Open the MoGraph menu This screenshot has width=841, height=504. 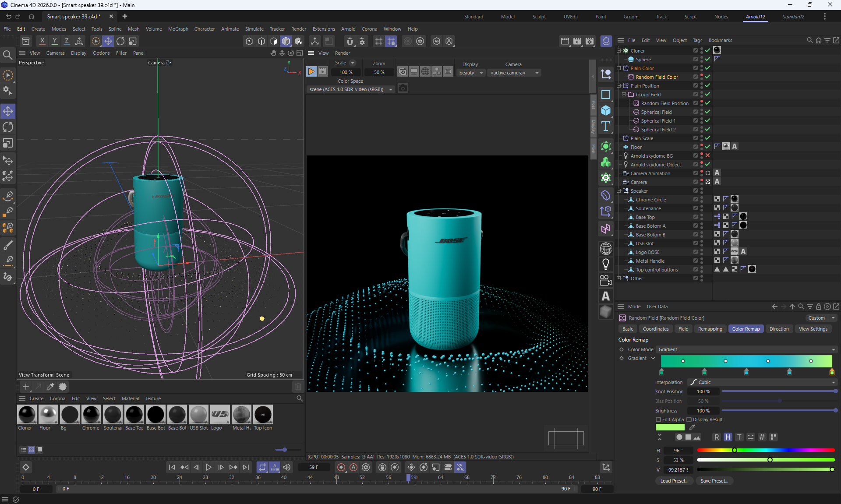(x=178, y=29)
